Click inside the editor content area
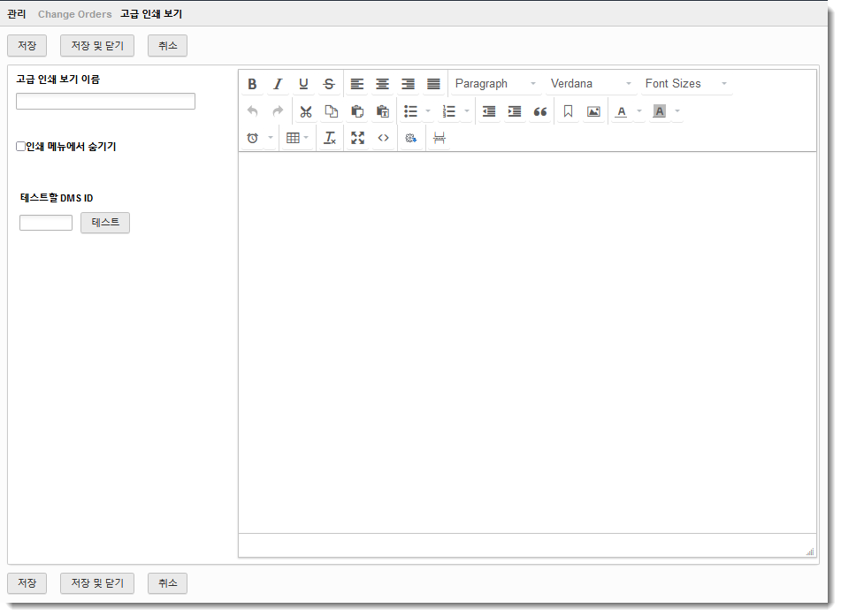This screenshot has width=841, height=616. pos(527,342)
